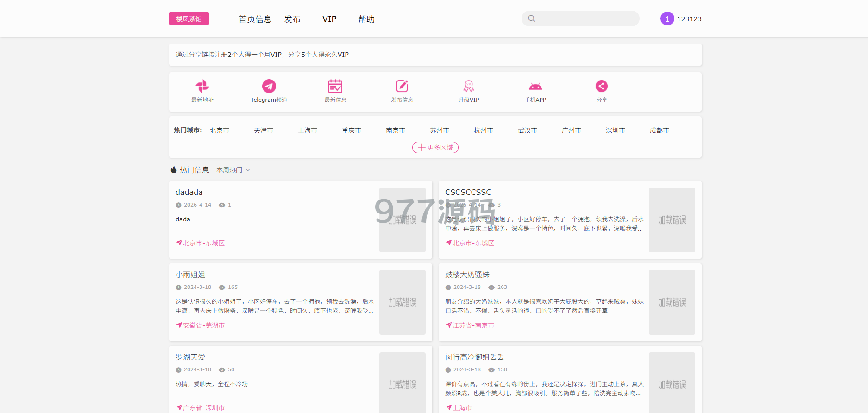This screenshot has width=868, height=413.
Task: Select 武汉市 in hot cities
Action: [x=528, y=131]
